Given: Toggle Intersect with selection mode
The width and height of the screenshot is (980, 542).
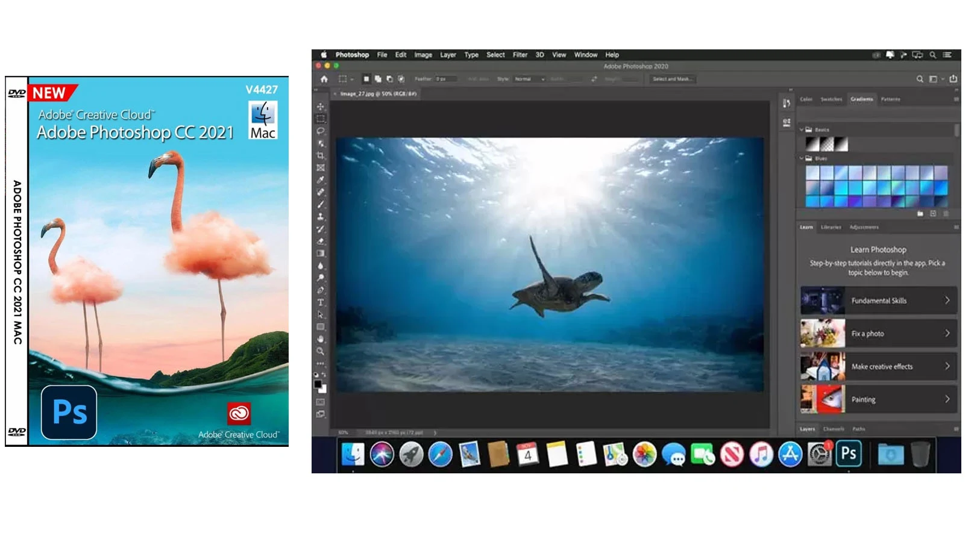Looking at the screenshot, I should pos(401,79).
